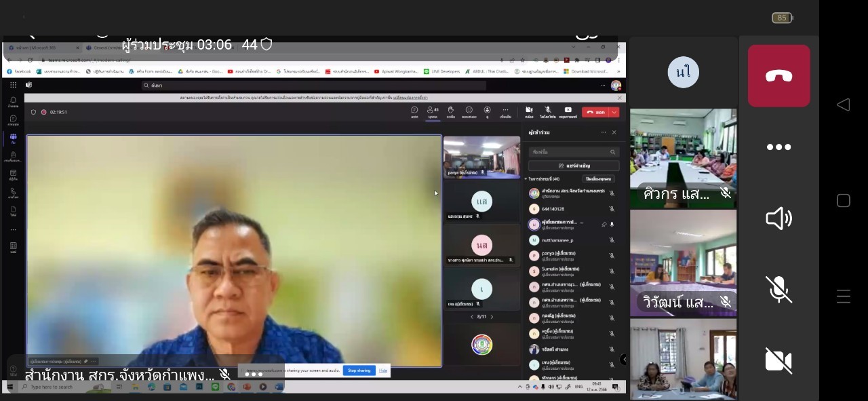Select the panya video tile in the gallery
The height and width of the screenshot is (401, 868).
[481, 157]
